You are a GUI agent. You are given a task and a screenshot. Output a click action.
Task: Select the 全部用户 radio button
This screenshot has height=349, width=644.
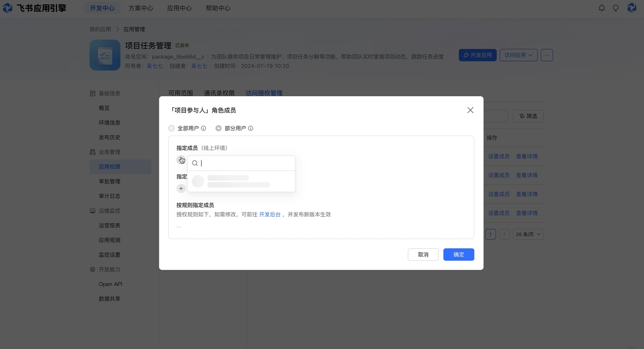tap(171, 128)
